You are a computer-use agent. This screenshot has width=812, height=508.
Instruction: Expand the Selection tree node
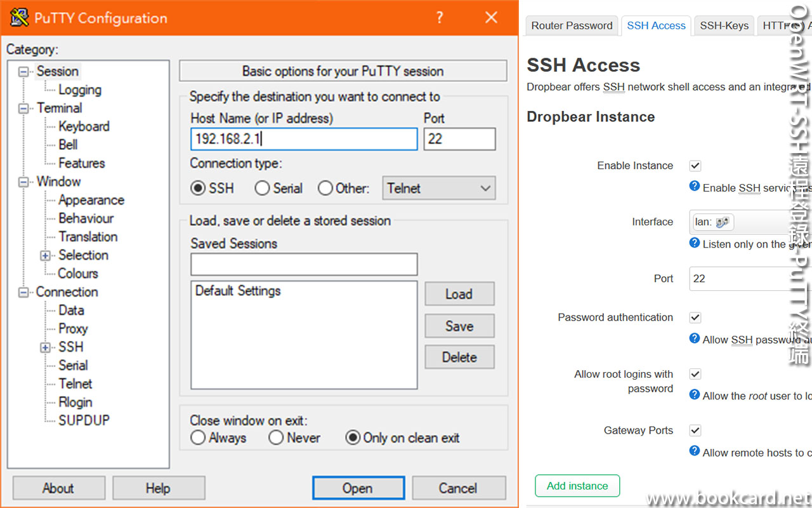(x=45, y=255)
